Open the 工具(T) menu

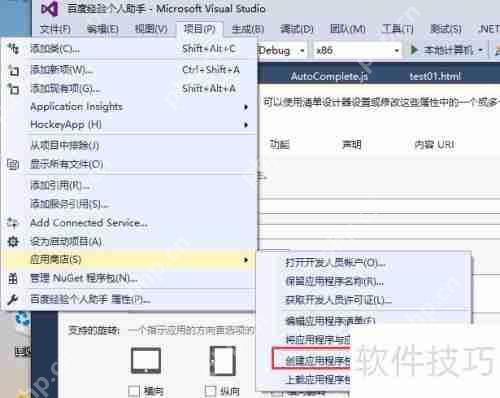tap(398, 29)
